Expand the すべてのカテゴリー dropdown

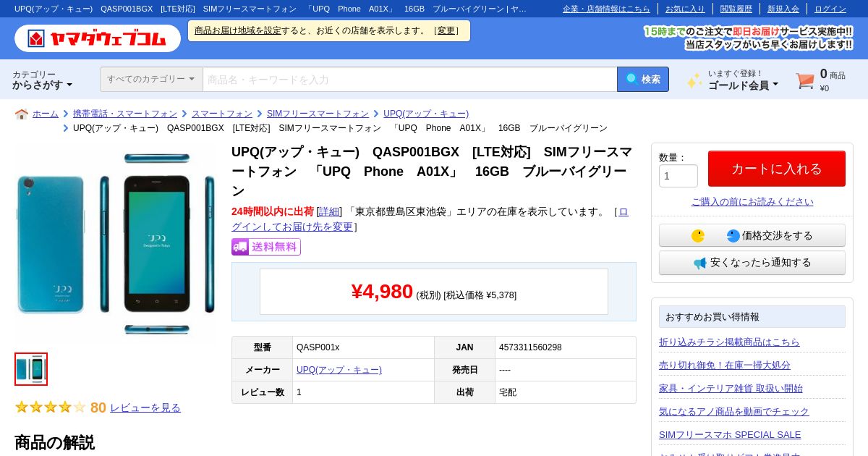click(151, 80)
